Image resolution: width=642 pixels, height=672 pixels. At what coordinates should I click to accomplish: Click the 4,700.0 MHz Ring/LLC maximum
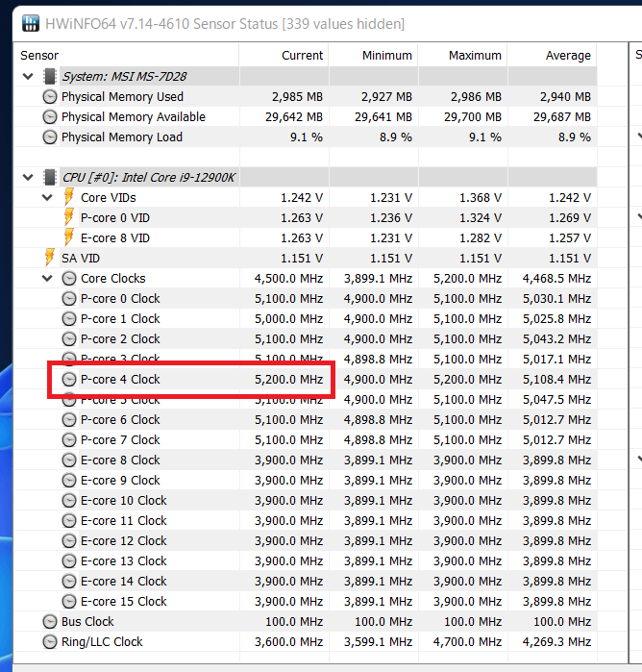pyautogui.click(x=468, y=641)
